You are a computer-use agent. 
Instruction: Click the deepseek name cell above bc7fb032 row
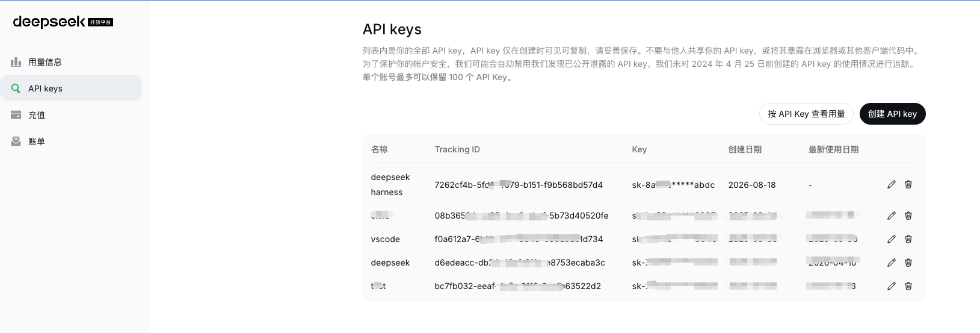click(x=390, y=263)
